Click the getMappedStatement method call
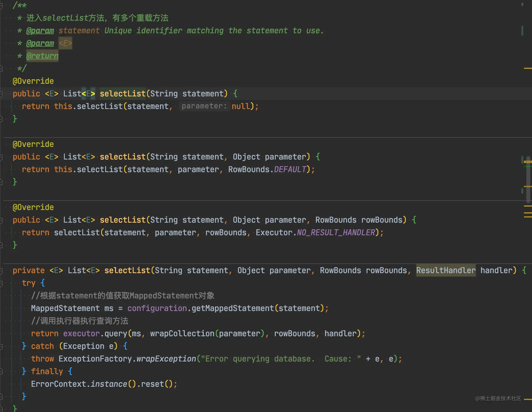 click(233, 308)
